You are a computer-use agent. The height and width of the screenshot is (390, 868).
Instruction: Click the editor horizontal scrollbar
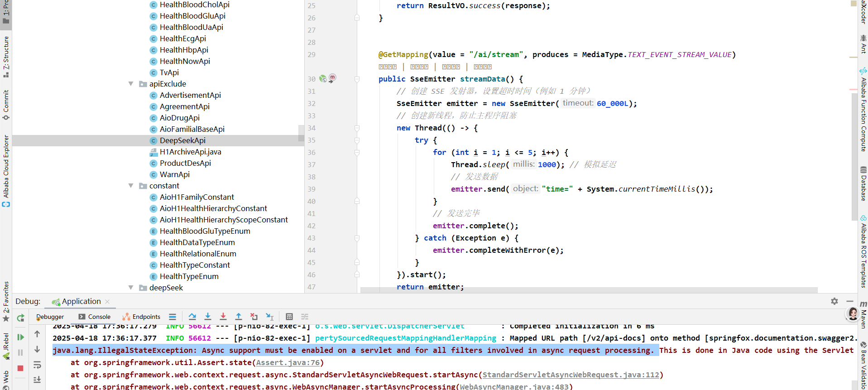coord(589,290)
